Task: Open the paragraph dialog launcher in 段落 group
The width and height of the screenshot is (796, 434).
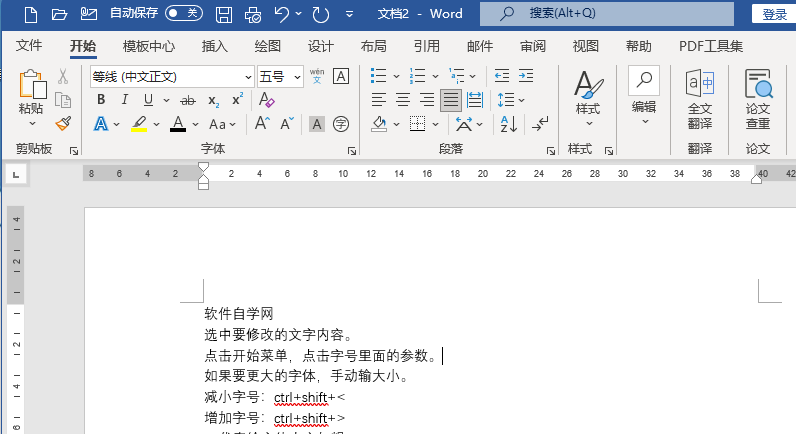Action: [x=551, y=151]
